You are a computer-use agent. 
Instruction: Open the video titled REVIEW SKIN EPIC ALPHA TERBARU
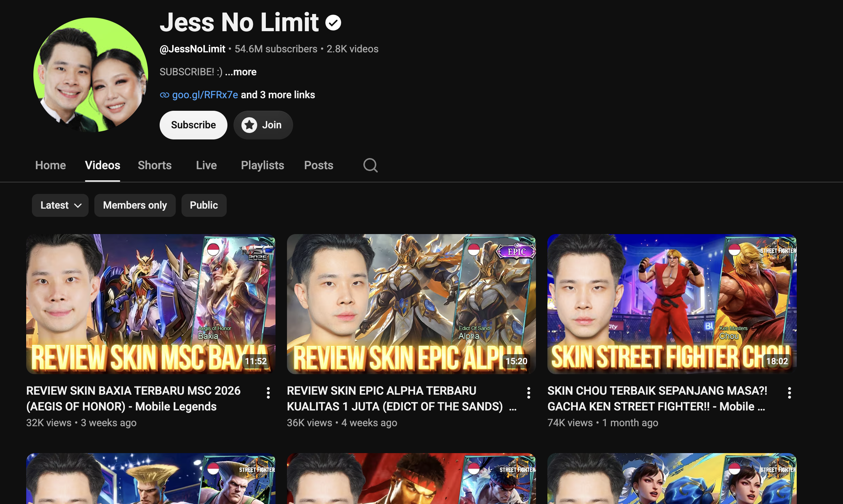coord(402,399)
